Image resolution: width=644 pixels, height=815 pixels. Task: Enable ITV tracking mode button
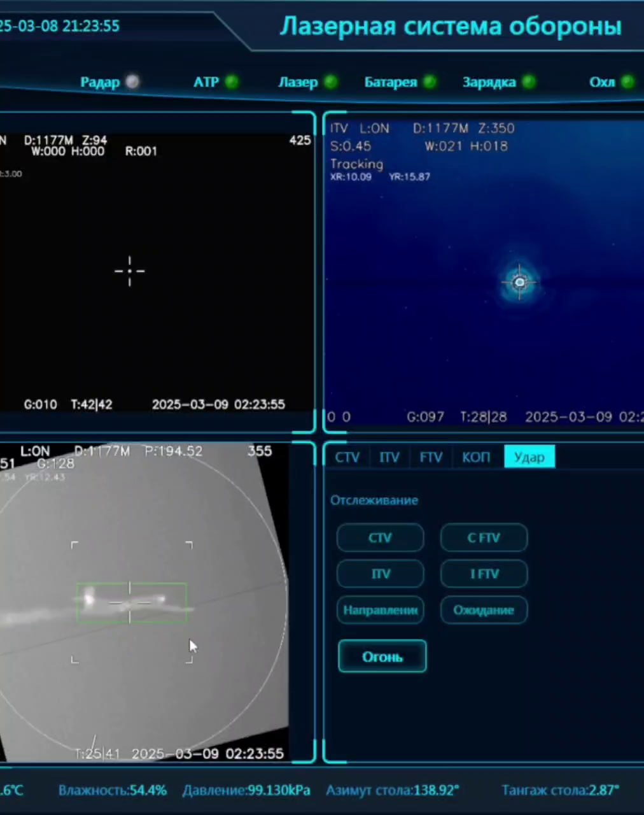click(381, 574)
